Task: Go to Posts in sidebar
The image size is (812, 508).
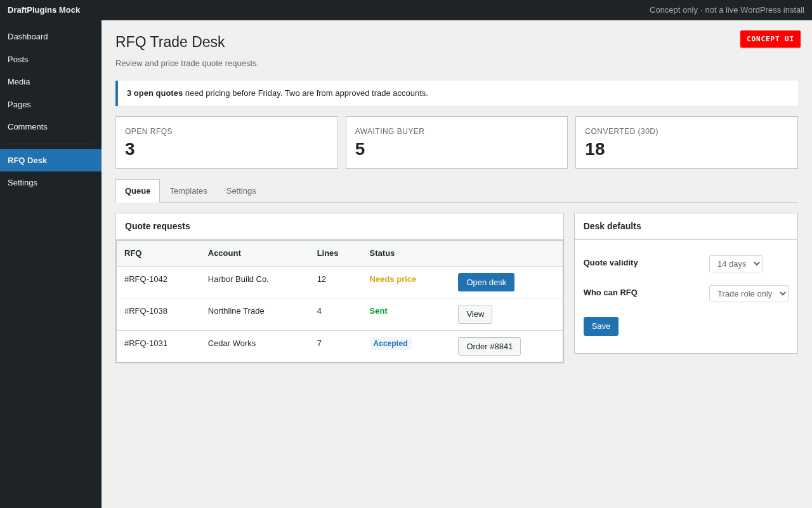Action: pyautogui.click(x=51, y=59)
